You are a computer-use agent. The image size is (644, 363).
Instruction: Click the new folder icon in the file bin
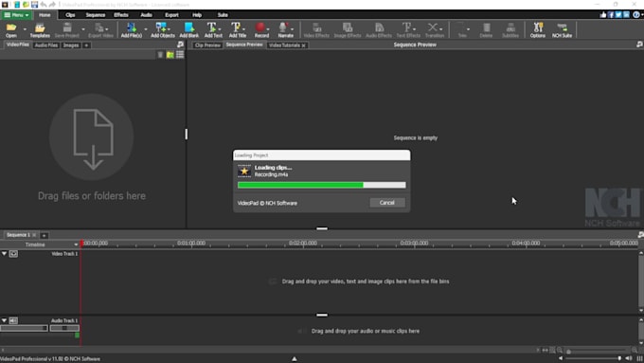pos(170,55)
